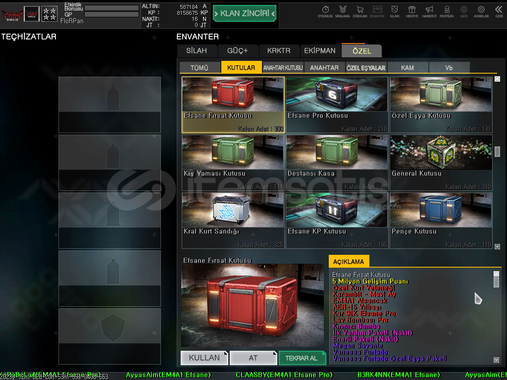Open the Profilim person icon

[x=447, y=11]
